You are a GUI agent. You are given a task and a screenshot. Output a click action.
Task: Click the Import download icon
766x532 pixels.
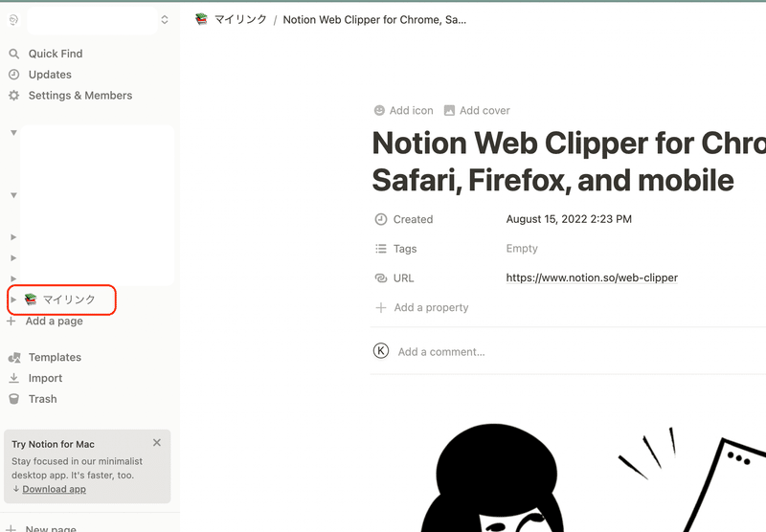pos(14,378)
